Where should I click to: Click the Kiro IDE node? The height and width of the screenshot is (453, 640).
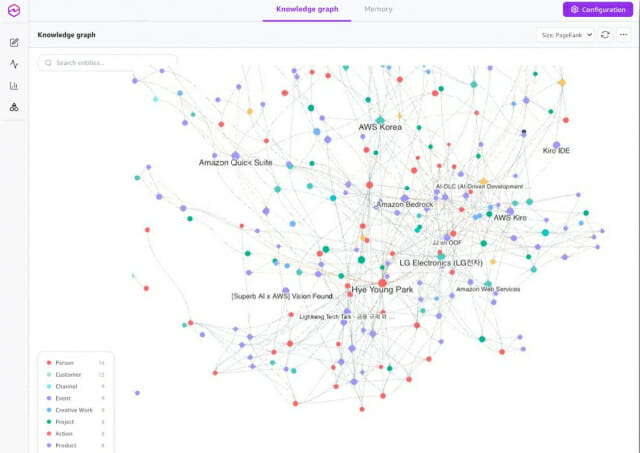pyautogui.click(x=556, y=145)
